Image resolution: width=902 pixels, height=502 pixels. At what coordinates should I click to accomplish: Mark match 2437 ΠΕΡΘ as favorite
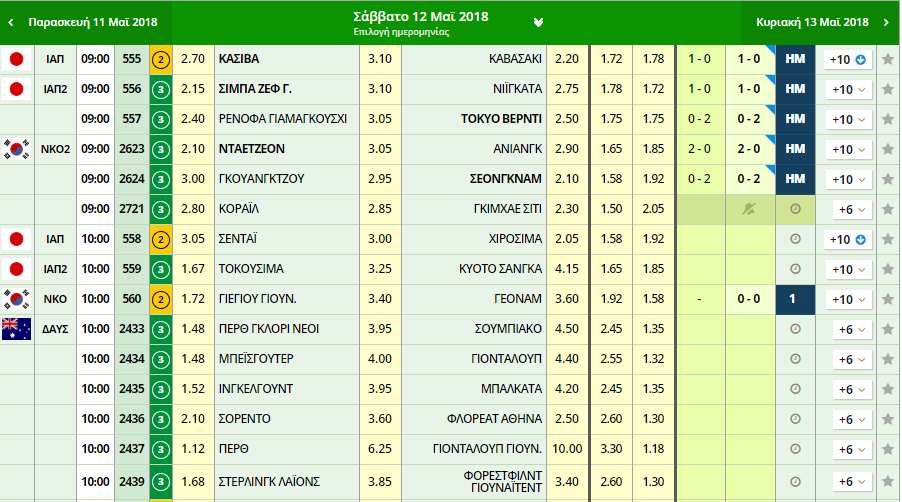[887, 449]
